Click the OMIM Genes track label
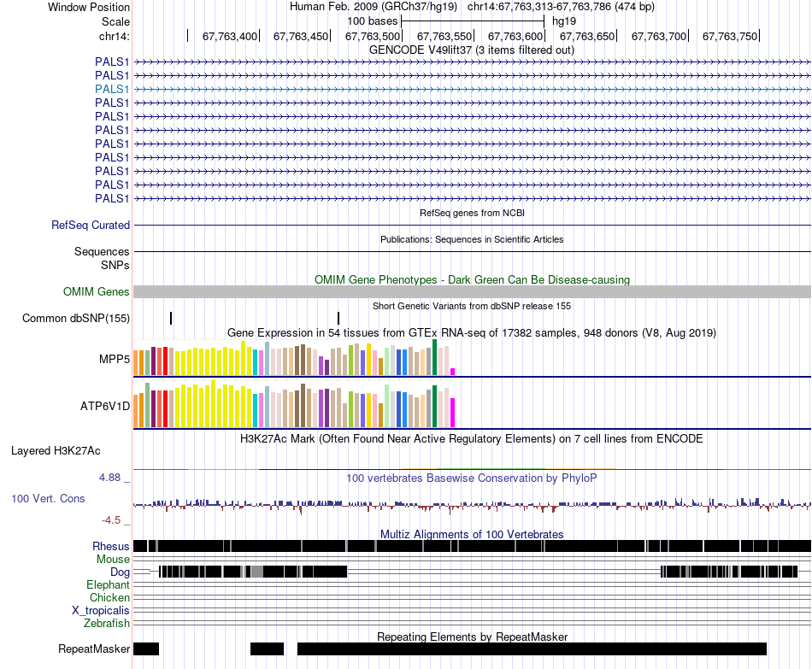812x669 pixels. click(x=96, y=291)
